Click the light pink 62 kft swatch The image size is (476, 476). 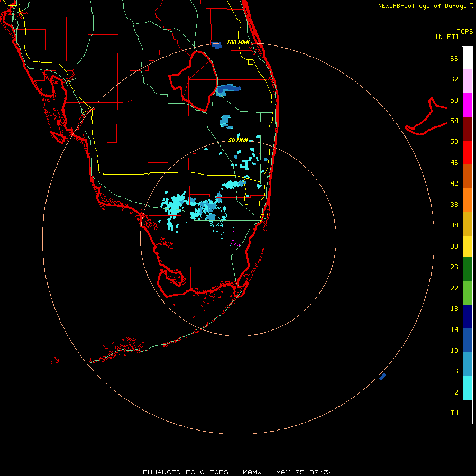[x=467, y=81]
